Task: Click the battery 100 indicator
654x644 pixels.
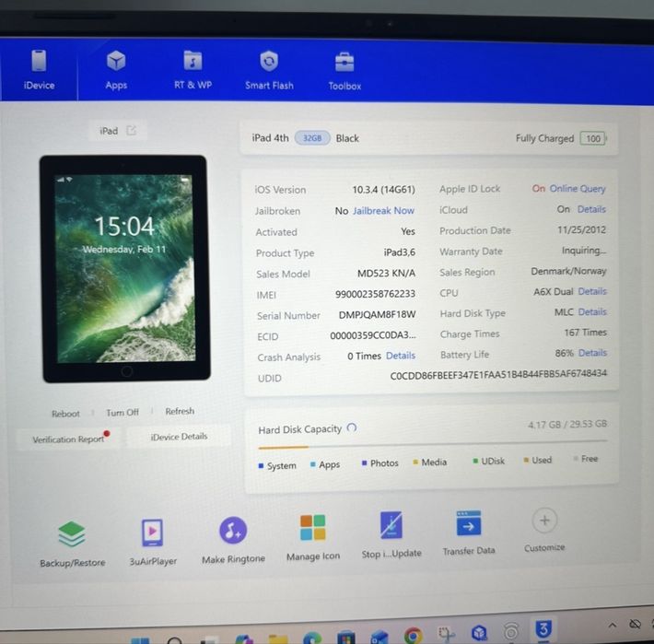Action: [592, 138]
